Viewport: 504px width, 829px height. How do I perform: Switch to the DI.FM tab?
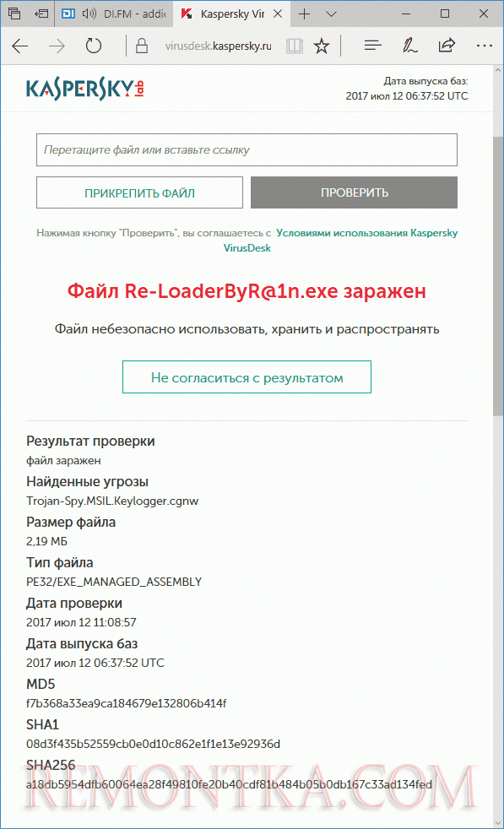(x=115, y=14)
